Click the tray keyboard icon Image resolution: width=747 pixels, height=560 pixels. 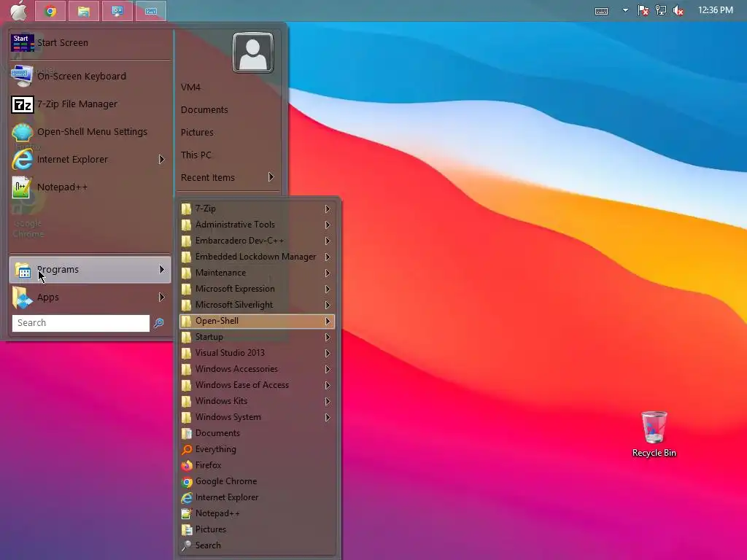601,10
